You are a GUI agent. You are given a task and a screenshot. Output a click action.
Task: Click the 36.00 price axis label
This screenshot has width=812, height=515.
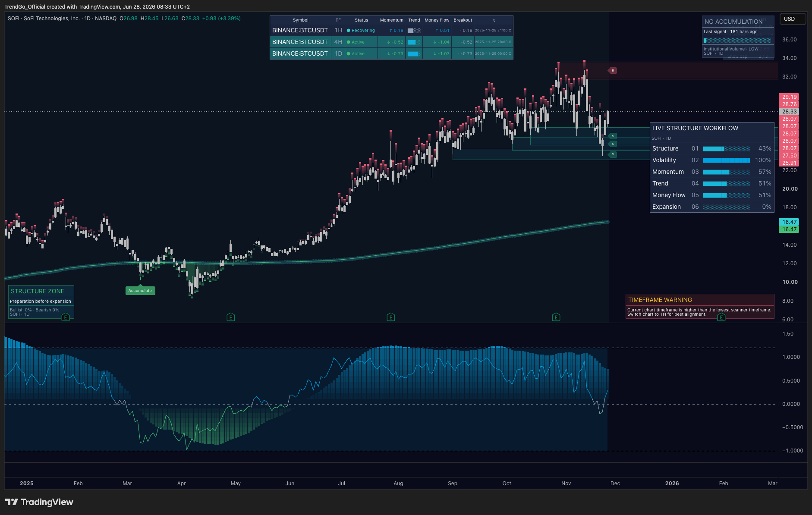tap(790, 40)
